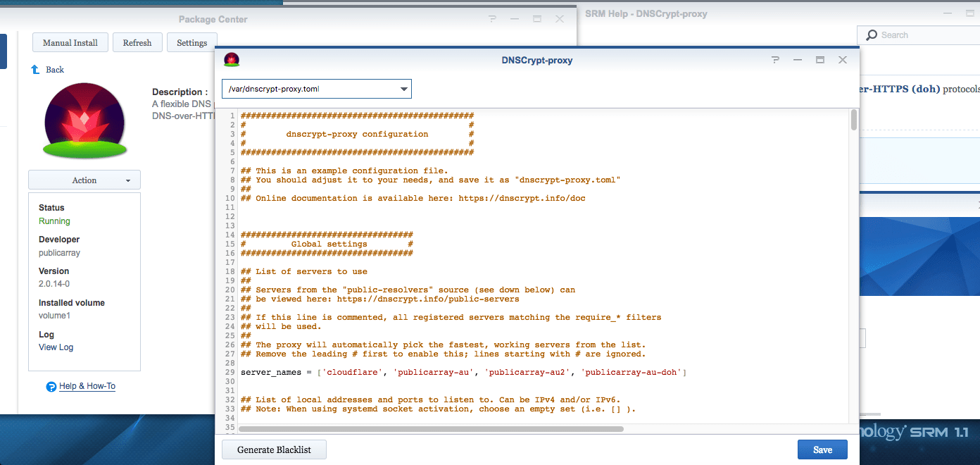980x465 pixels.
Task: Open Package Center Settings
Action: [x=192, y=43]
